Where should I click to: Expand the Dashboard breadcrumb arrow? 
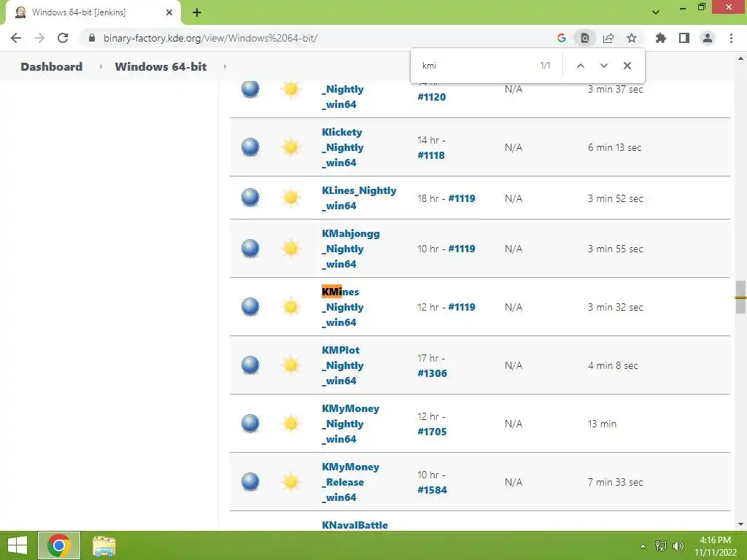pos(101,66)
